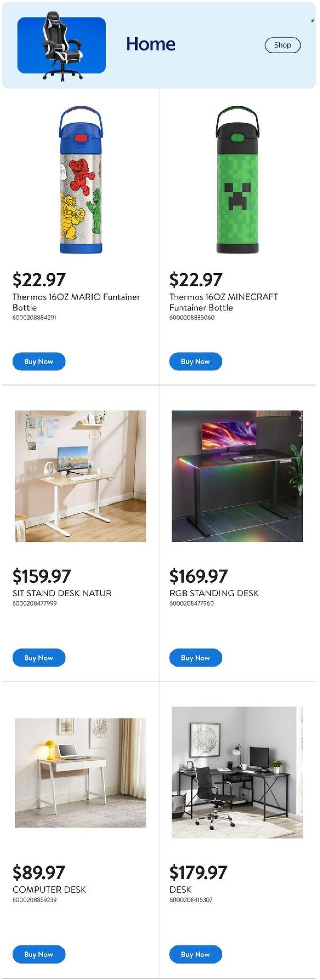Buy Now the $179.97 Desk
This screenshot has height=980, width=320.
[x=196, y=954]
